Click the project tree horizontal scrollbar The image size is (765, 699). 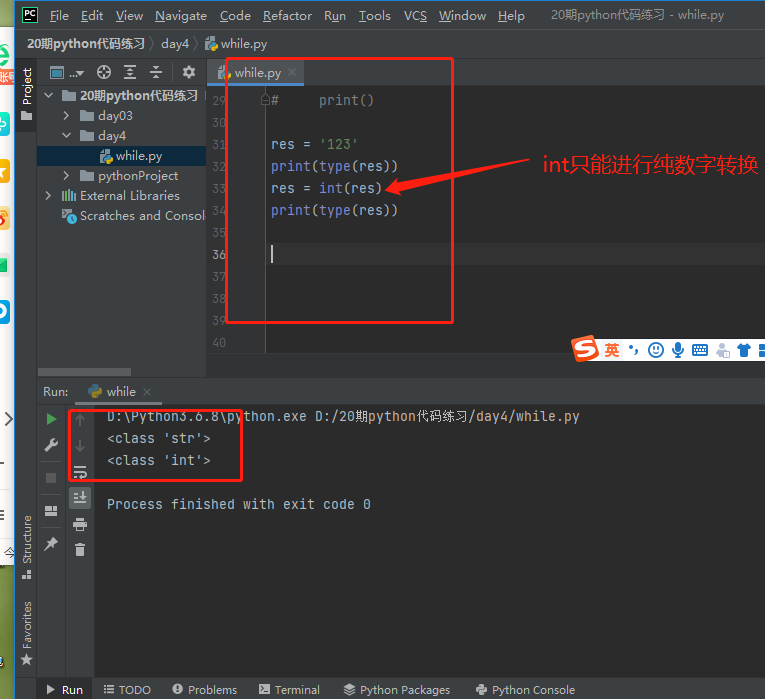tap(84, 372)
